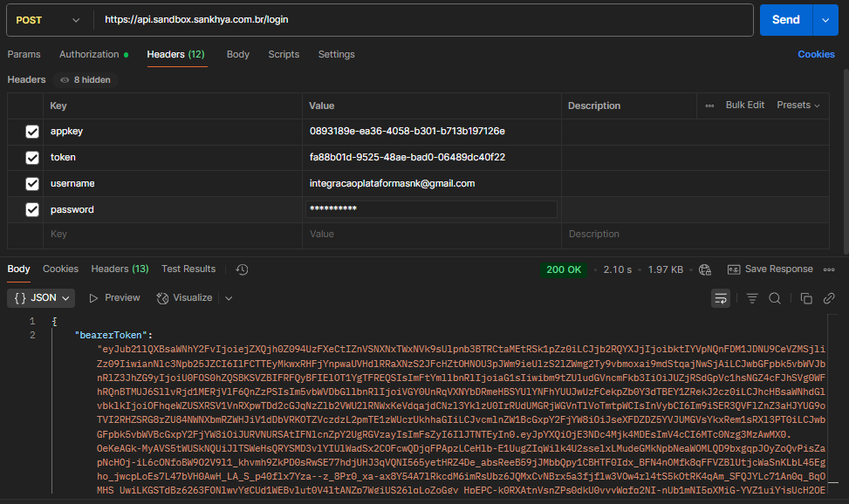Open the Scripts tab
Viewport: 849px width, 504px height.
284,55
